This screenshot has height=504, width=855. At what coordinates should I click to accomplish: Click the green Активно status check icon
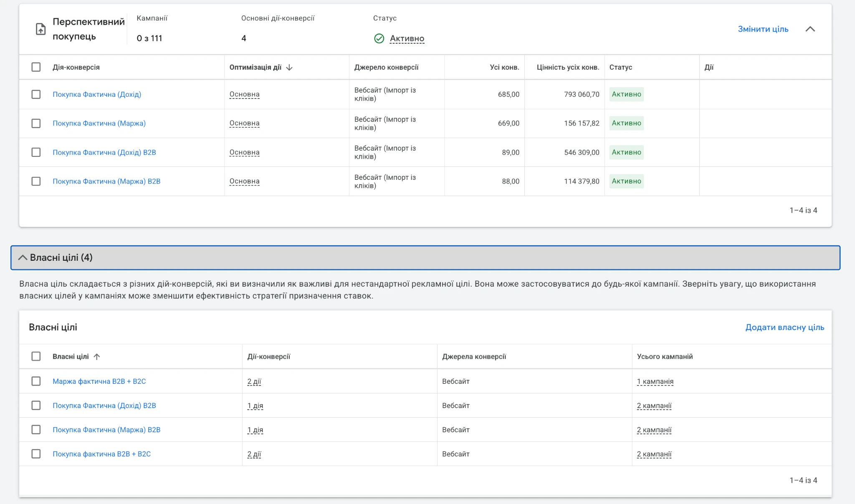click(379, 38)
